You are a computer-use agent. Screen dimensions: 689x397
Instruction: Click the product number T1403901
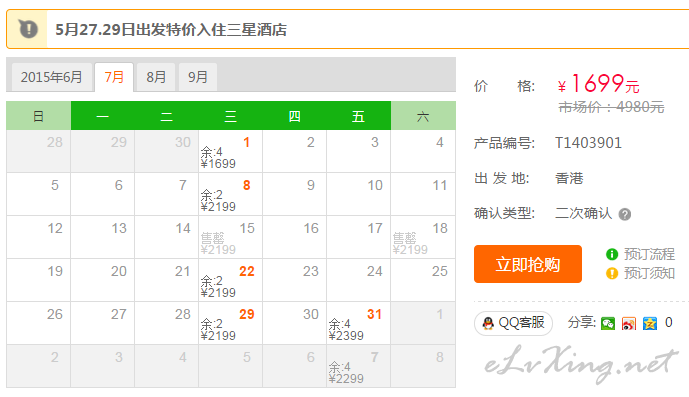(x=588, y=143)
